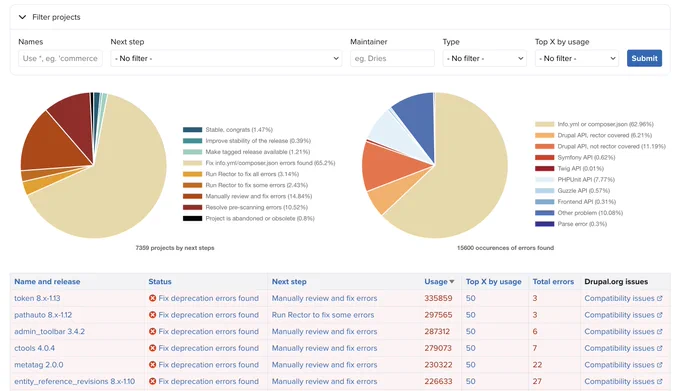Click the Guzzle API legend swatch

click(x=545, y=191)
